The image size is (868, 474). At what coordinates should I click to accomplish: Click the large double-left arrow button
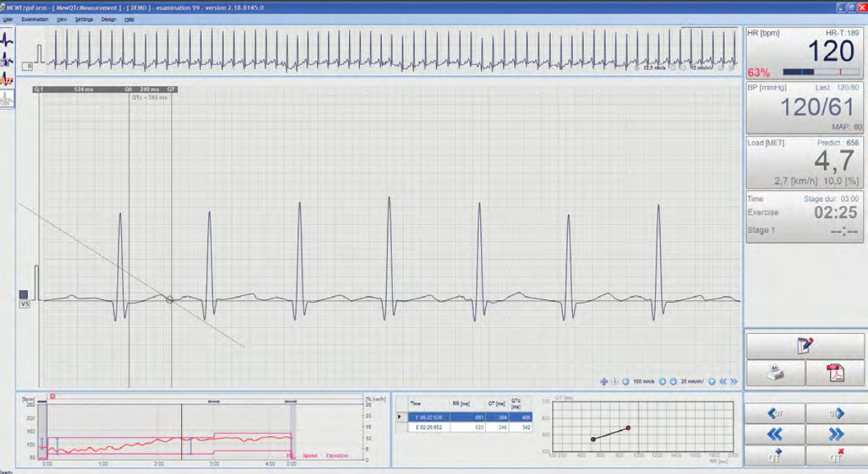click(x=775, y=435)
